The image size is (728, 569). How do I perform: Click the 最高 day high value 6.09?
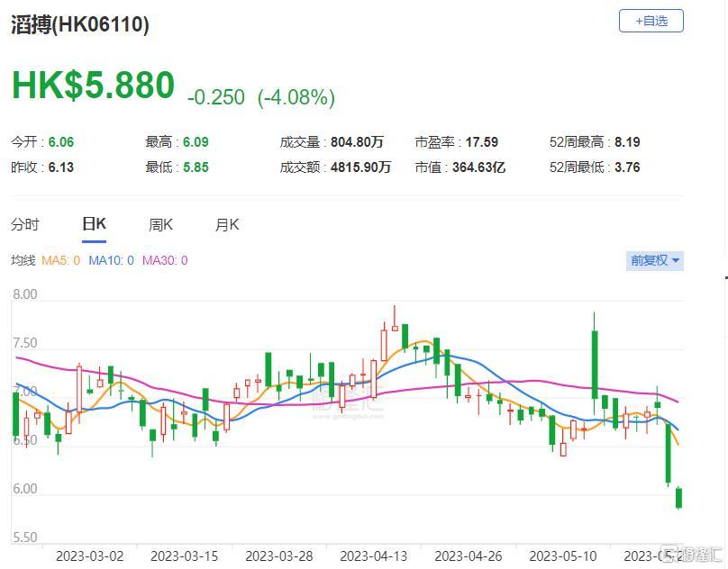[x=196, y=142]
